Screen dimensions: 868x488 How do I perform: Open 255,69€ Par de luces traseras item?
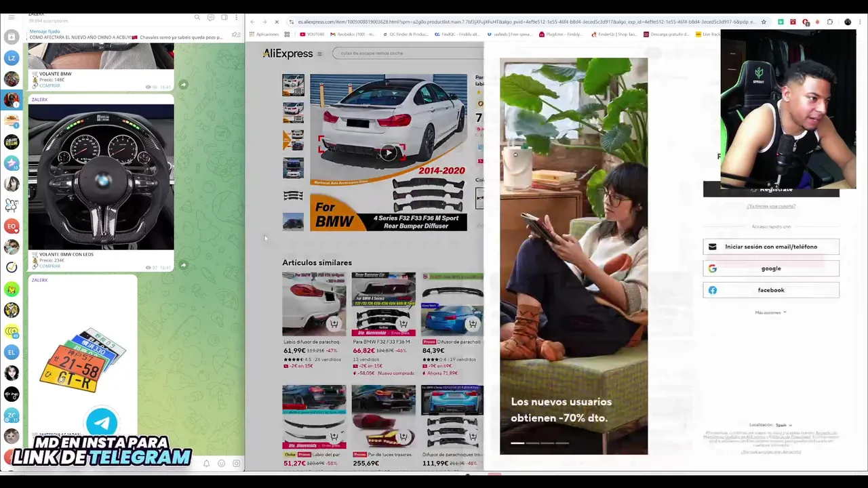(x=383, y=426)
